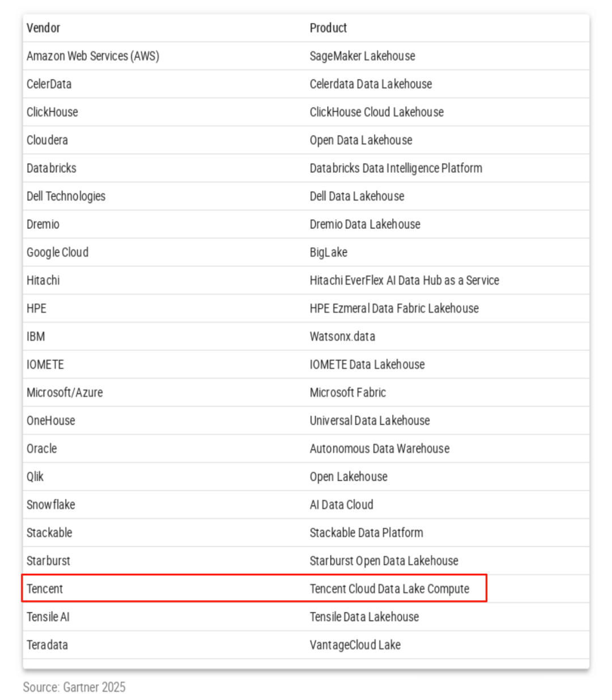Click the Source: Gartner 2025 caption
The height and width of the screenshot is (700, 612).
(x=74, y=687)
